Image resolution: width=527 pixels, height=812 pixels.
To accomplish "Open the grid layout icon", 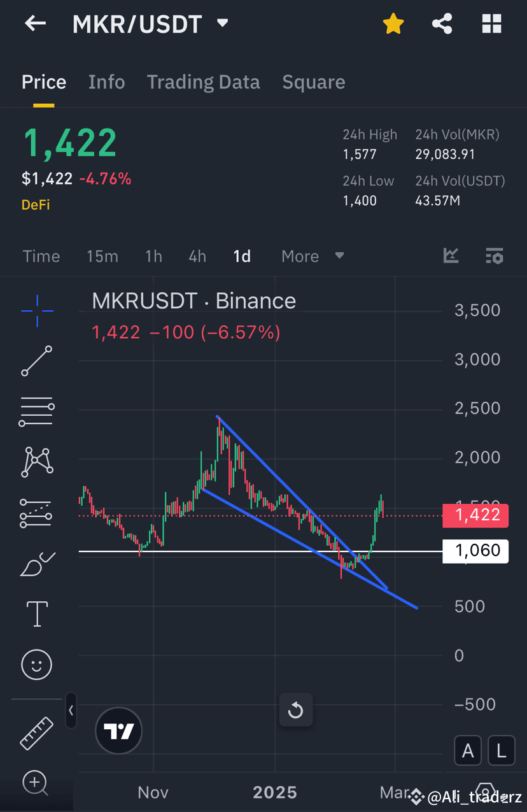I will tap(492, 24).
